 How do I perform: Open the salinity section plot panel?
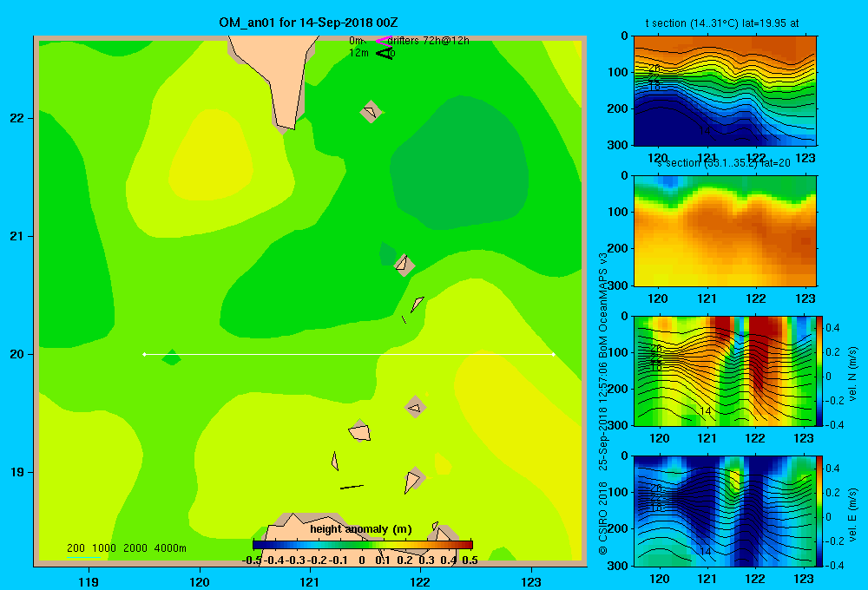(725, 231)
